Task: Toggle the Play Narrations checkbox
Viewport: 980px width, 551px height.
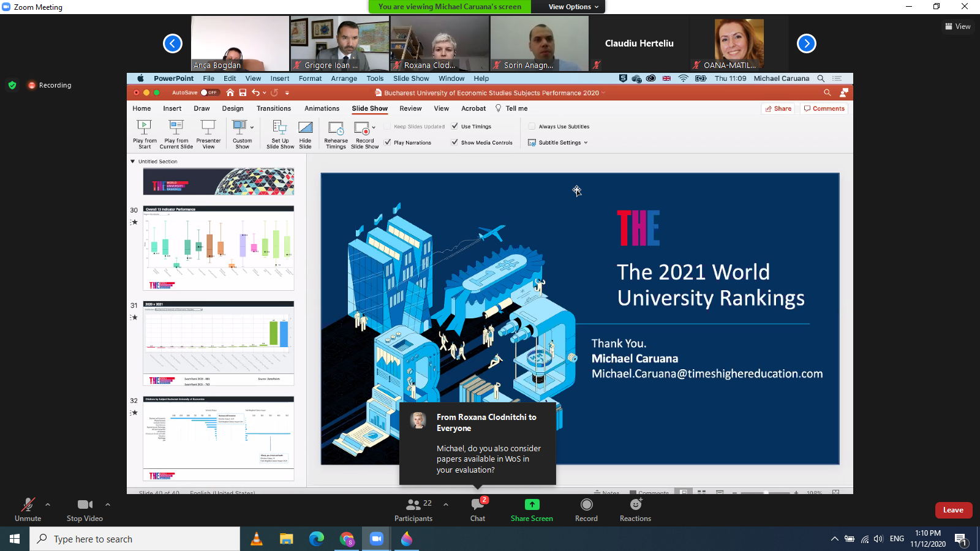Action: coord(388,142)
